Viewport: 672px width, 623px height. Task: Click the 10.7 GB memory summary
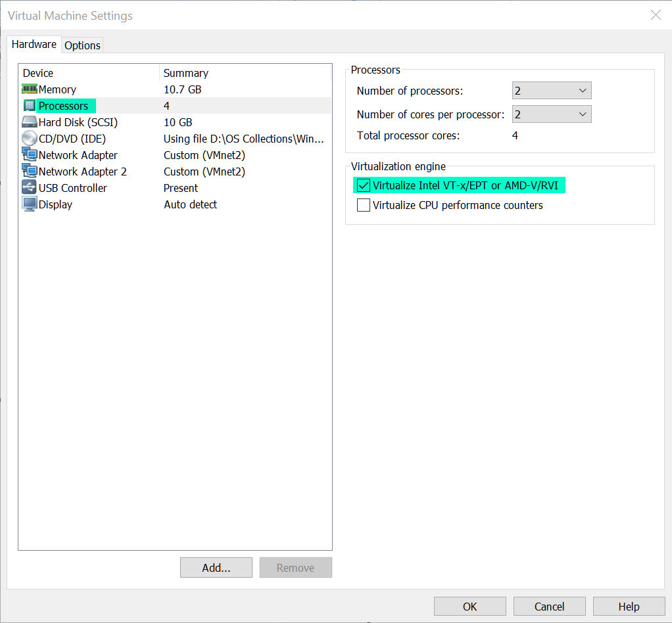[183, 89]
